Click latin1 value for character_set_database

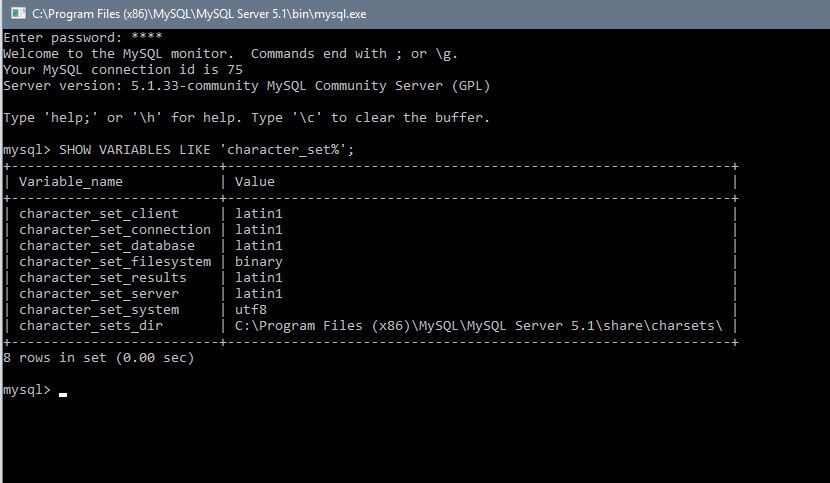coord(259,245)
